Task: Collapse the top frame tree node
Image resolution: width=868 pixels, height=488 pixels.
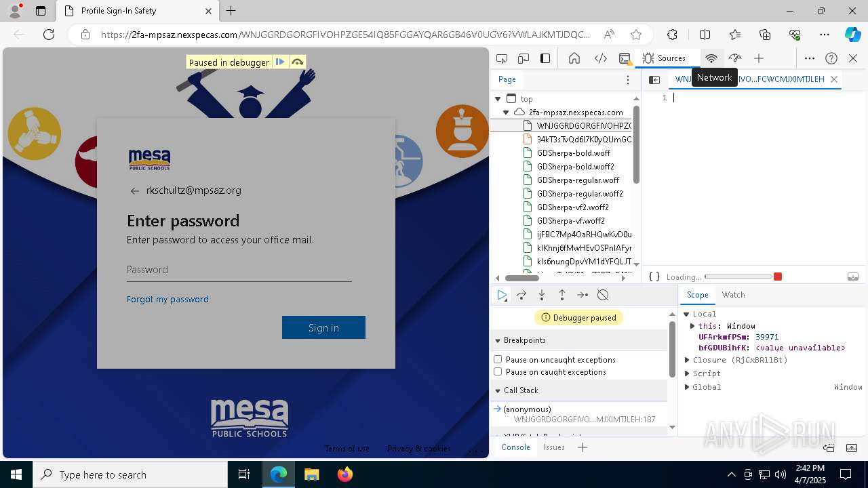Action: 498,99
